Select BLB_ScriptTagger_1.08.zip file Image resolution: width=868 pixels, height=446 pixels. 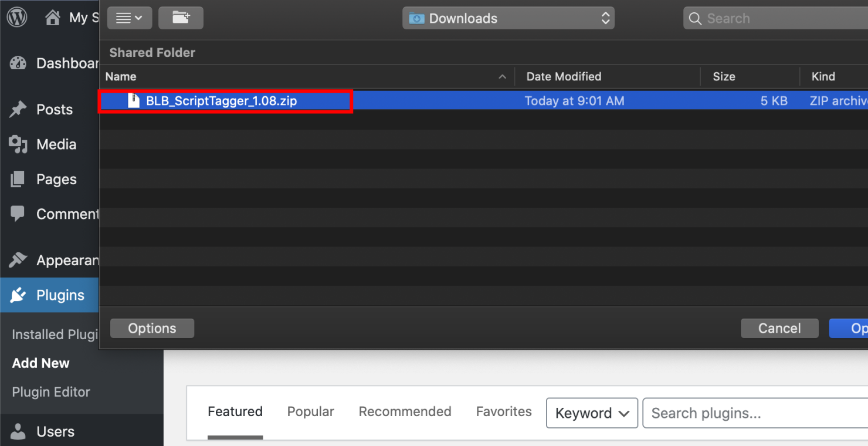[x=221, y=101]
